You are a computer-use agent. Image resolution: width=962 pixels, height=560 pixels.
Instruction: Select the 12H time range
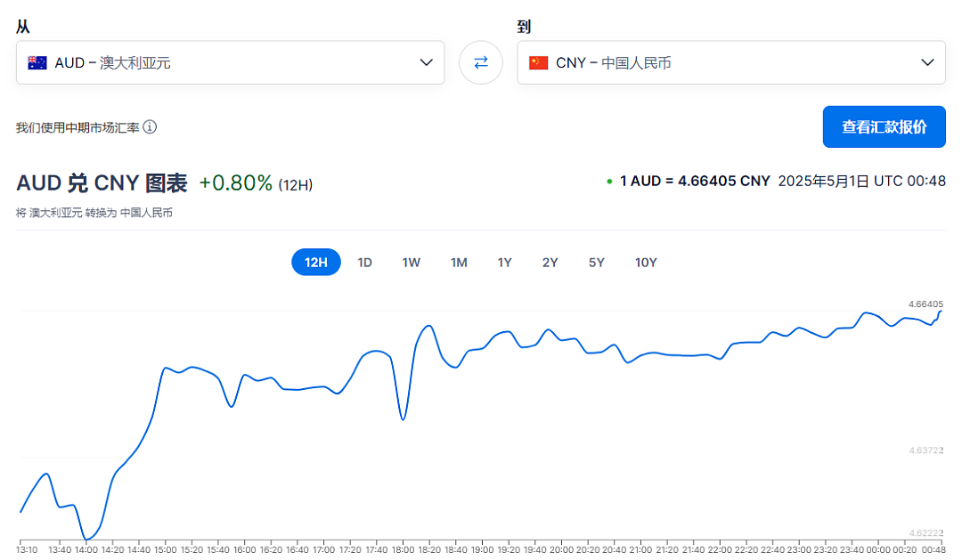click(316, 263)
